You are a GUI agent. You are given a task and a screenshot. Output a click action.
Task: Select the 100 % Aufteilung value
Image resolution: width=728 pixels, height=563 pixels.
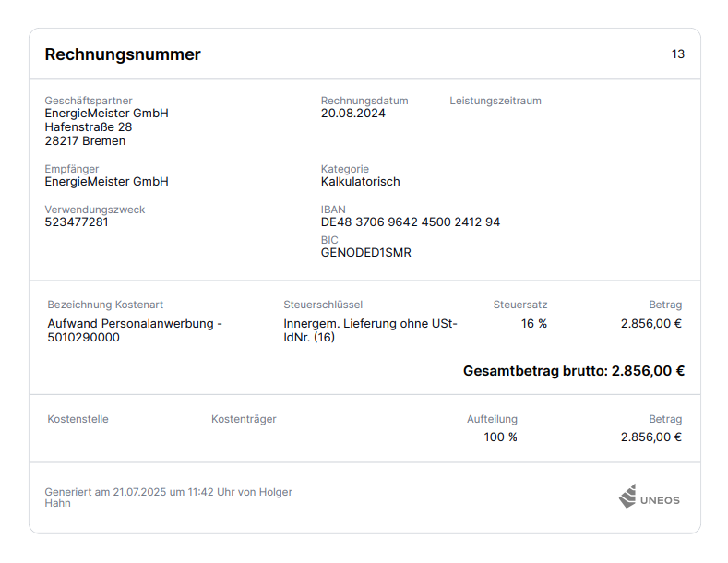pos(500,437)
